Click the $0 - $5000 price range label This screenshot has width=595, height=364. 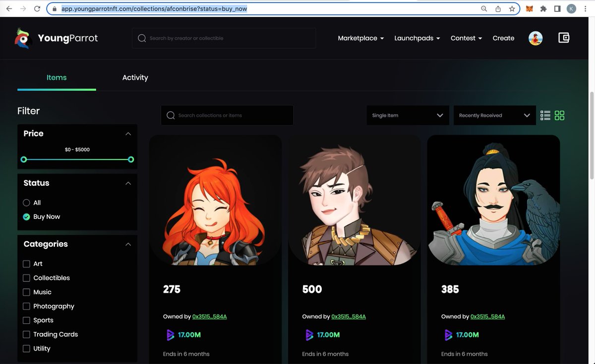pyautogui.click(x=77, y=150)
